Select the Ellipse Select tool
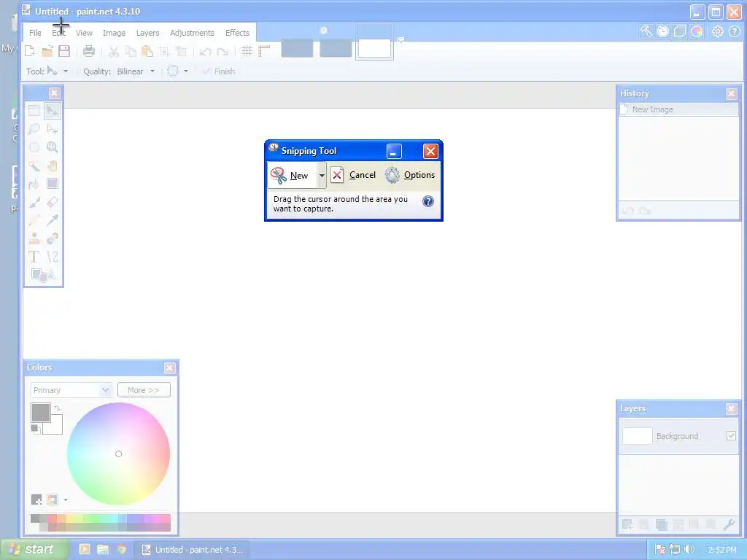This screenshot has height=560, width=747. coord(34,147)
